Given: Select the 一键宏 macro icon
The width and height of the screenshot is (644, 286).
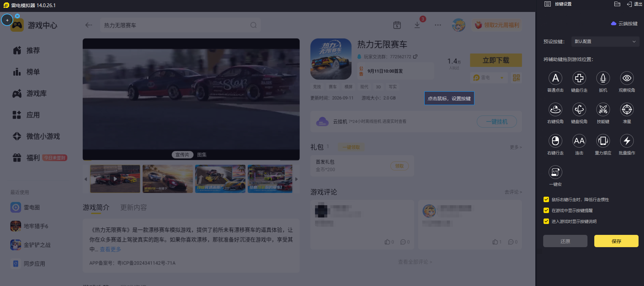Looking at the screenshot, I should (555, 172).
